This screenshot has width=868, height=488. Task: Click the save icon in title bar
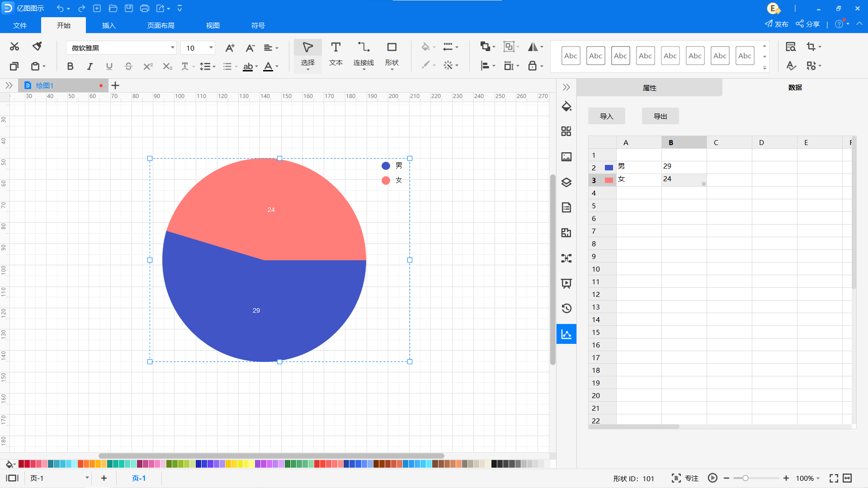click(129, 9)
